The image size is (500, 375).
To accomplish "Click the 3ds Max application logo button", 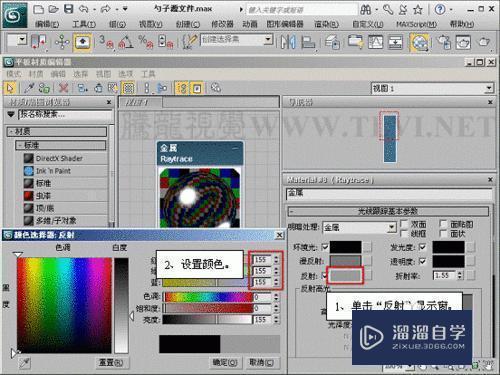I will pyautogui.click(x=15, y=15).
